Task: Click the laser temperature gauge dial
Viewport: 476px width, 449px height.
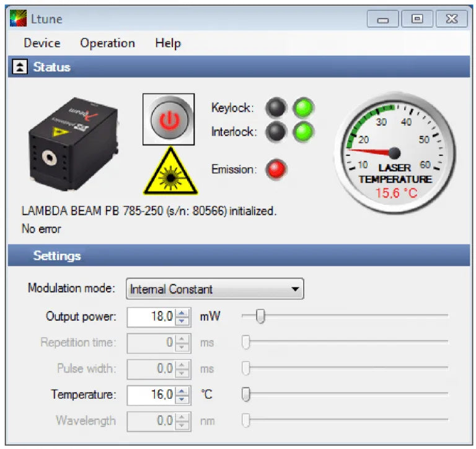Action: tap(394, 153)
